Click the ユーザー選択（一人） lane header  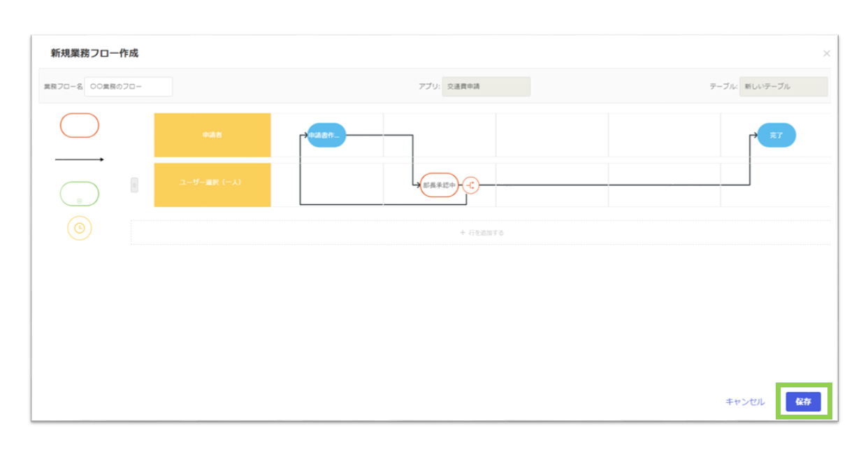coord(212,185)
